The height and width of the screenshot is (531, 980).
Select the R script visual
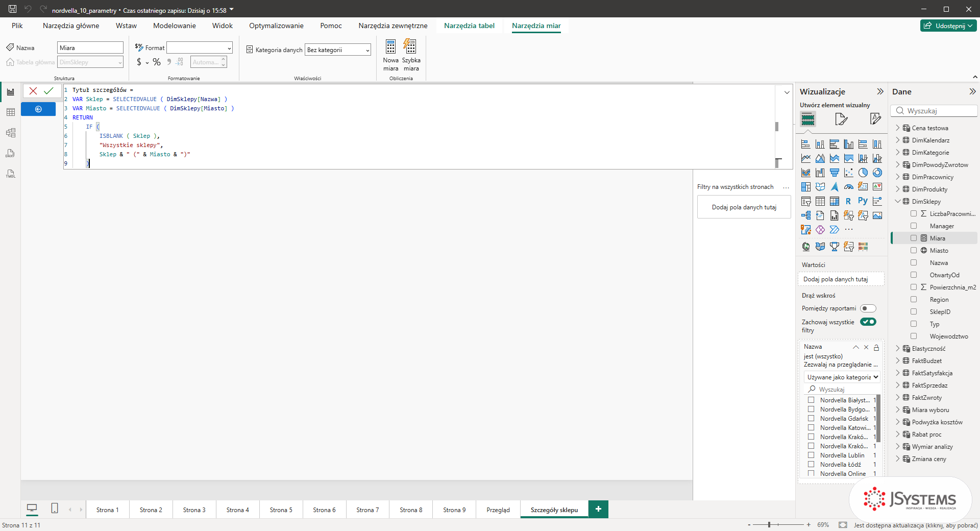848,201
